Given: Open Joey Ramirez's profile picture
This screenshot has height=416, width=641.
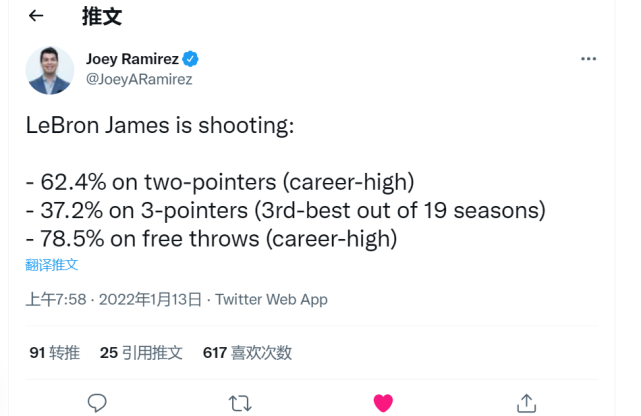Looking at the screenshot, I should 50,70.
